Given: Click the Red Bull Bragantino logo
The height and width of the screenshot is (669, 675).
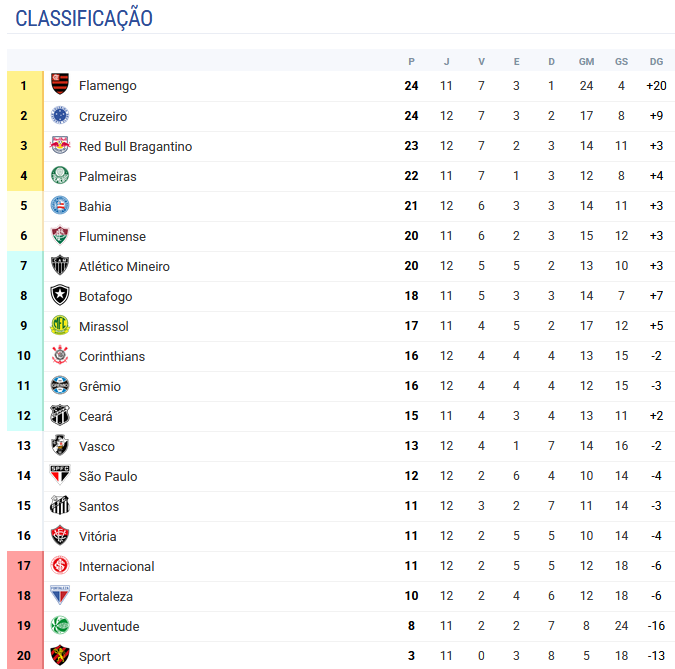Looking at the screenshot, I should click(x=60, y=146).
